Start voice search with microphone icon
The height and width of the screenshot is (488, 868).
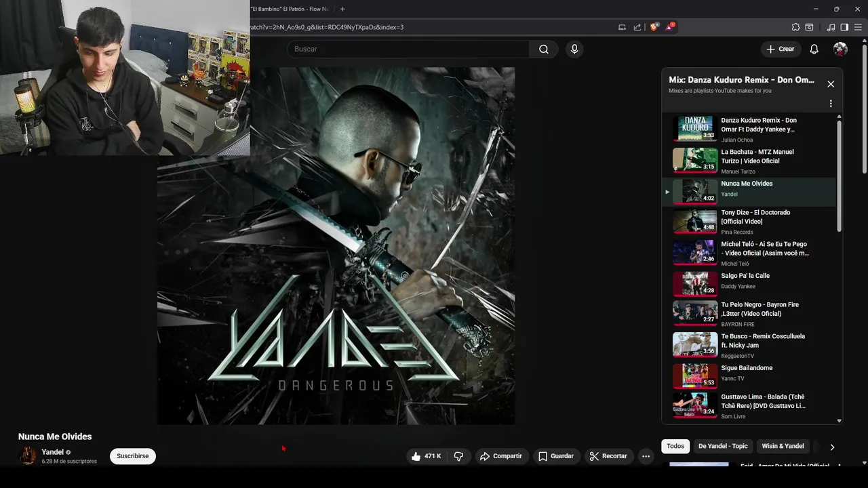click(x=574, y=49)
